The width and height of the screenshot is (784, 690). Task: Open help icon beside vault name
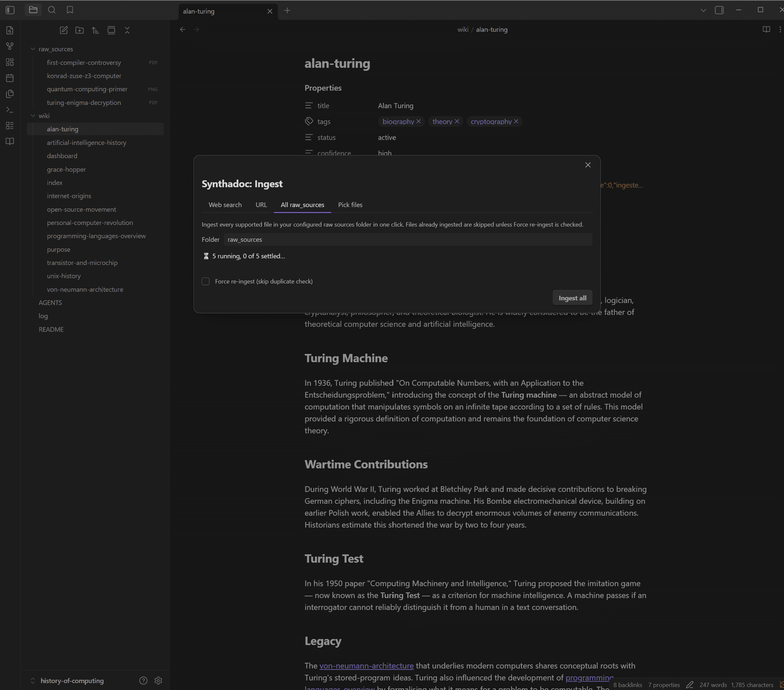point(143,681)
